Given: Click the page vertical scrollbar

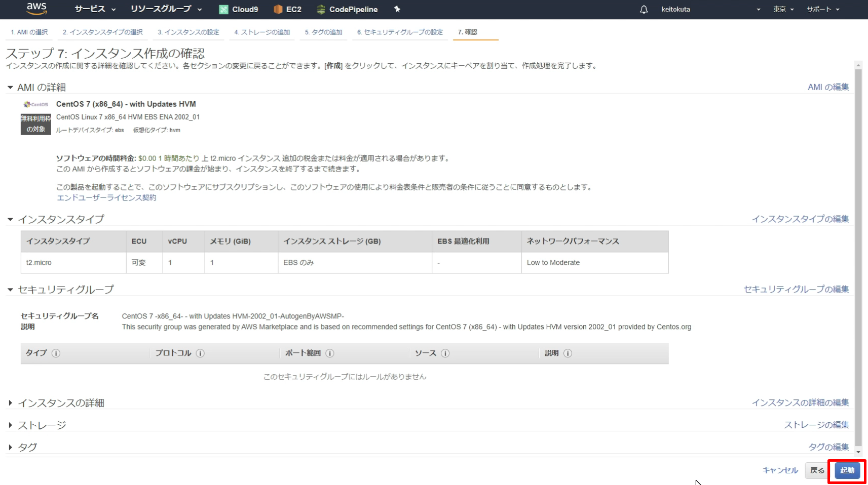Looking at the screenshot, I should (858, 258).
